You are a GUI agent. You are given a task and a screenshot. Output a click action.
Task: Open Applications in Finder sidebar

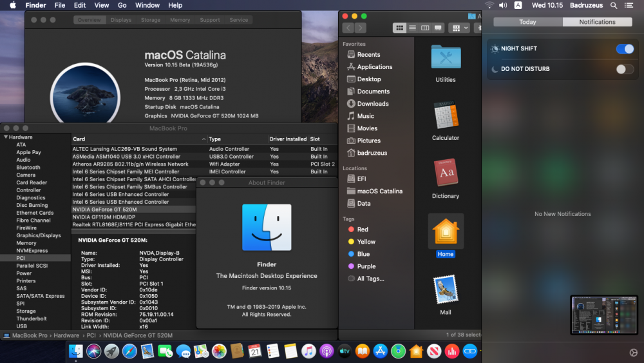pyautogui.click(x=374, y=66)
